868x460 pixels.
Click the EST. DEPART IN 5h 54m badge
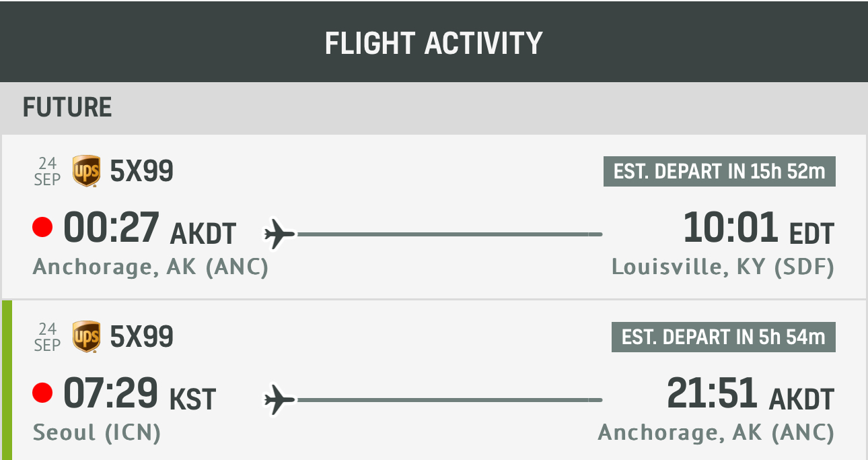(x=723, y=337)
